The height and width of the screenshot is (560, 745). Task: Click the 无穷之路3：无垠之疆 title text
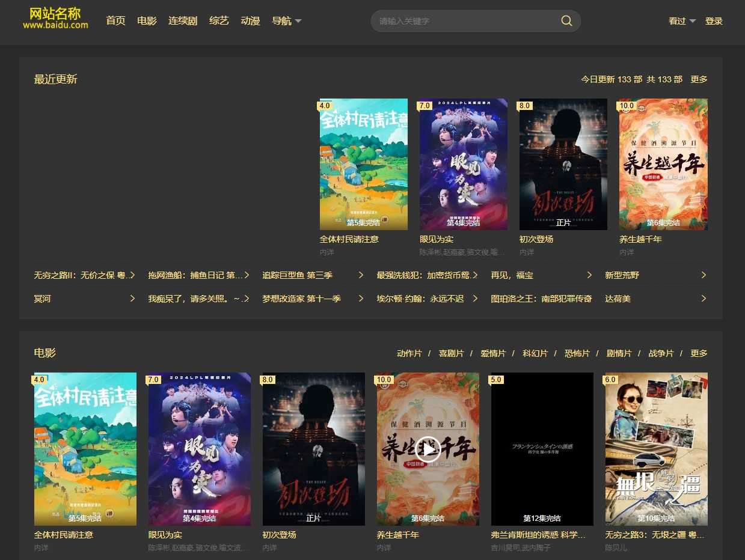tap(655, 535)
